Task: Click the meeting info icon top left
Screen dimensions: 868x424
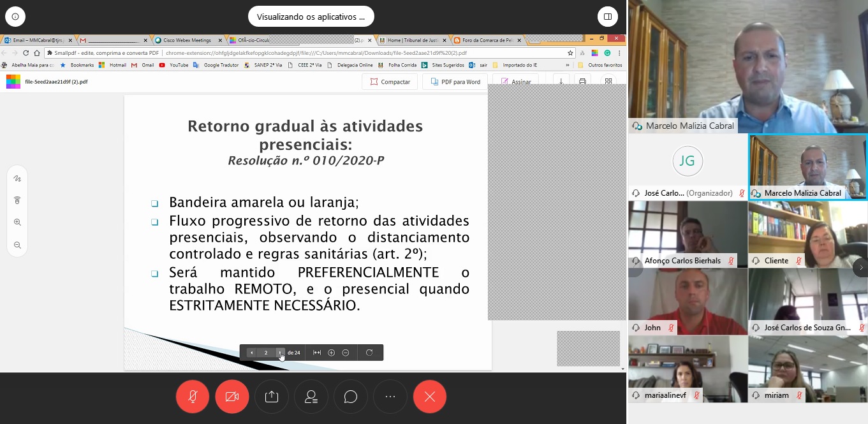Action: [x=16, y=17]
